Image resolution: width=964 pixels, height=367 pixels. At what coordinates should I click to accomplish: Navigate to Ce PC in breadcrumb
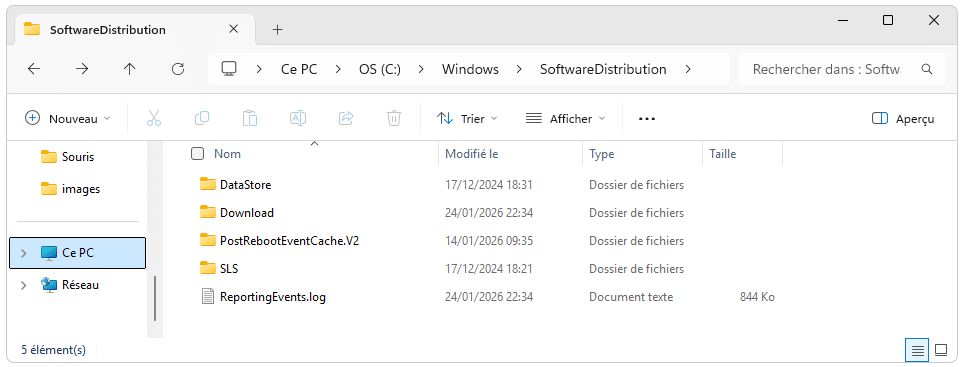[299, 69]
